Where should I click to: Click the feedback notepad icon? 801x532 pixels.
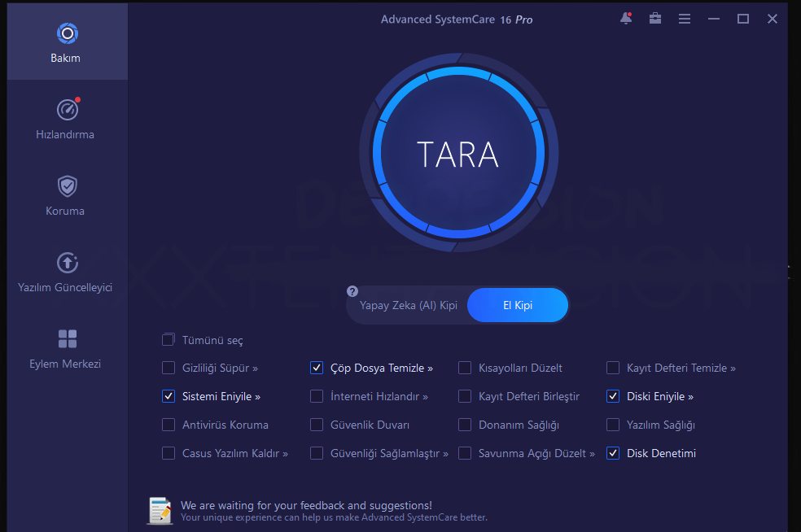coord(160,511)
